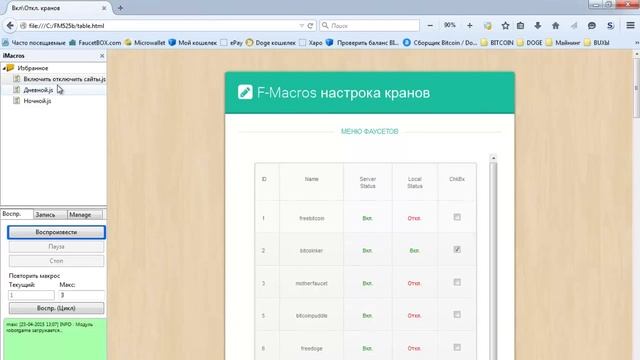Screen dimensions: 640x360
Task: Toggle checkbox for motherfaucet row
Action: pos(457,282)
